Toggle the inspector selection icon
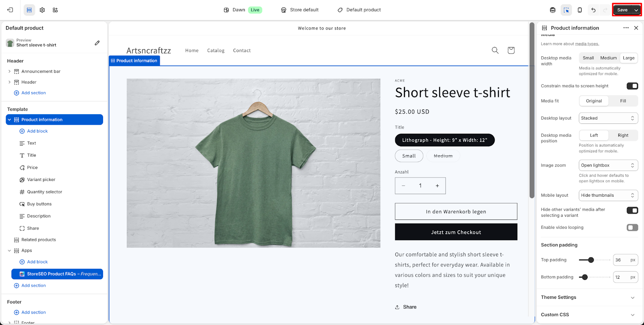The height and width of the screenshot is (325, 644). coord(566,10)
